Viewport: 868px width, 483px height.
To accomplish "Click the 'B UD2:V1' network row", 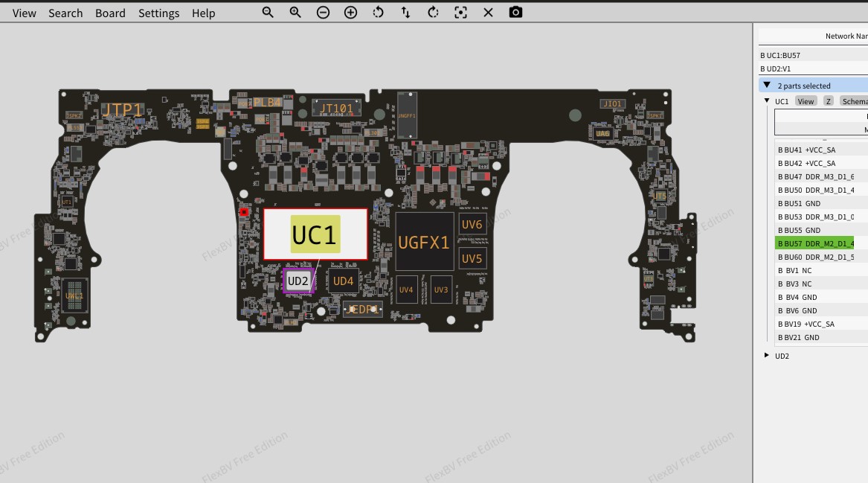I will [813, 68].
